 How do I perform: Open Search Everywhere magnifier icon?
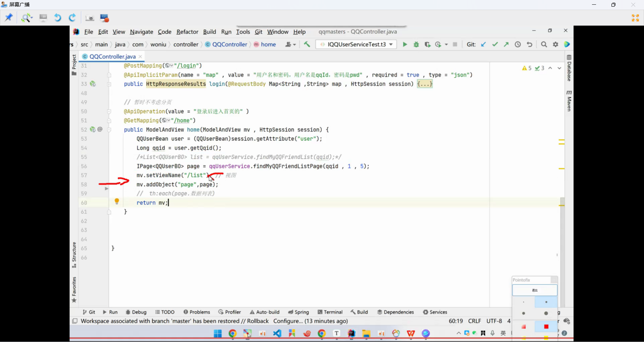coord(544,45)
